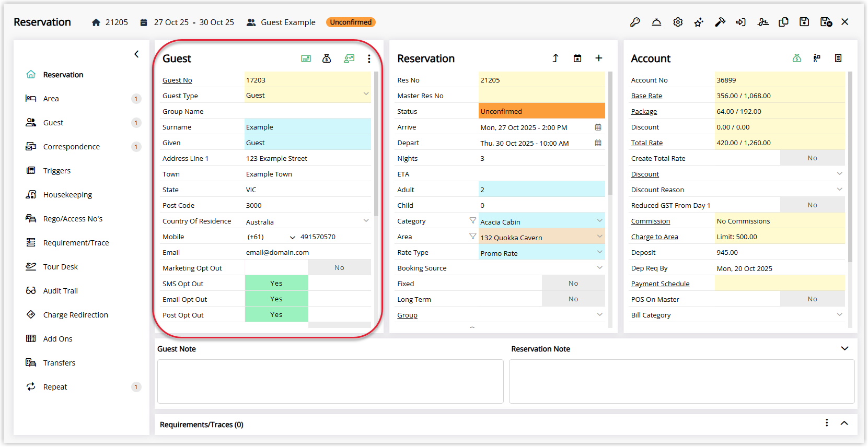Toggle Reduced GST From Day 1
The image size is (868, 447).
(780, 205)
